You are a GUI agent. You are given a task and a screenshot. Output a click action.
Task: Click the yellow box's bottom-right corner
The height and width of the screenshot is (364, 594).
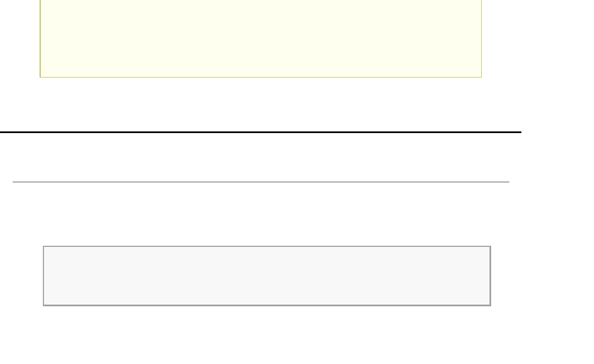(481, 77)
